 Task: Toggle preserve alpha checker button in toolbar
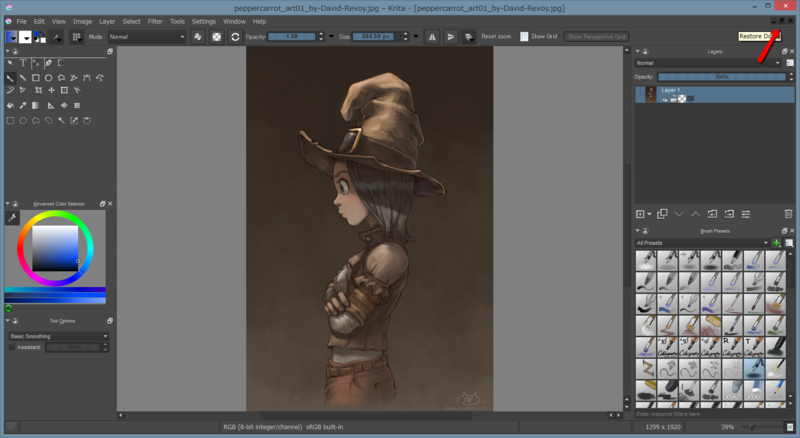pyautogui.click(x=217, y=37)
